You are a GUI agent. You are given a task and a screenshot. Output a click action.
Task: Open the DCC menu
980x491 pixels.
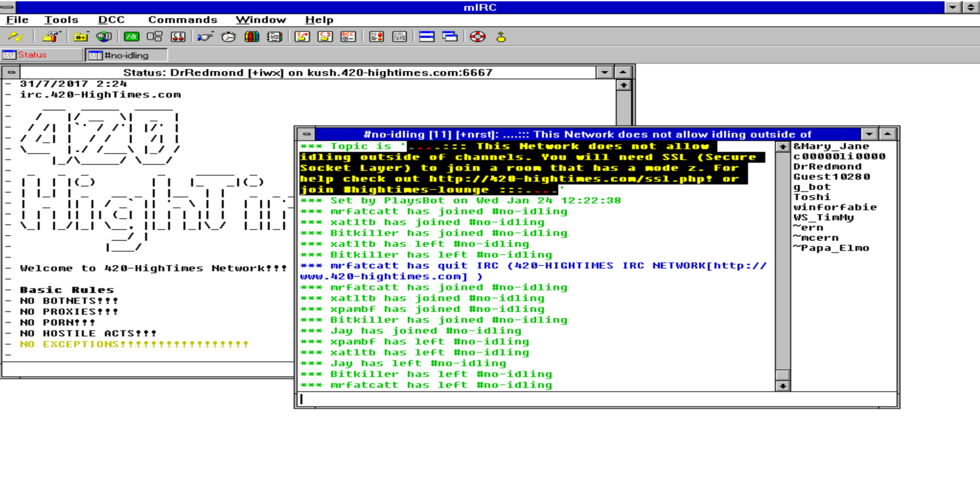(111, 20)
